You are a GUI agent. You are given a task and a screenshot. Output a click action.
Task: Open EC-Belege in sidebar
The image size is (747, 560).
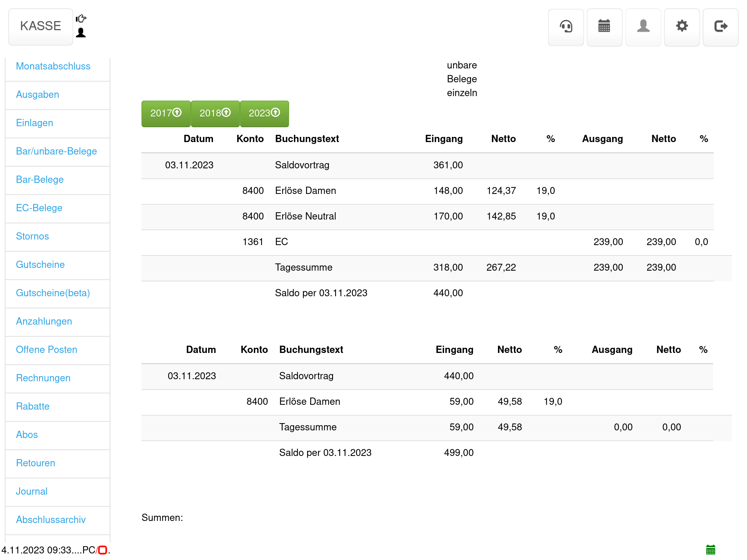(x=39, y=208)
